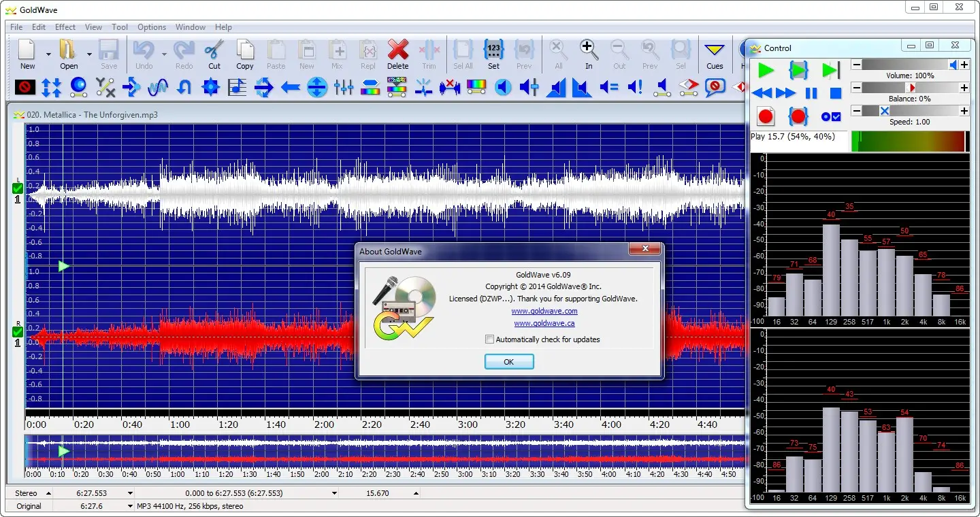Increase speed with the plus button
Image resolution: width=980 pixels, height=517 pixels.
(x=964, y=110)
